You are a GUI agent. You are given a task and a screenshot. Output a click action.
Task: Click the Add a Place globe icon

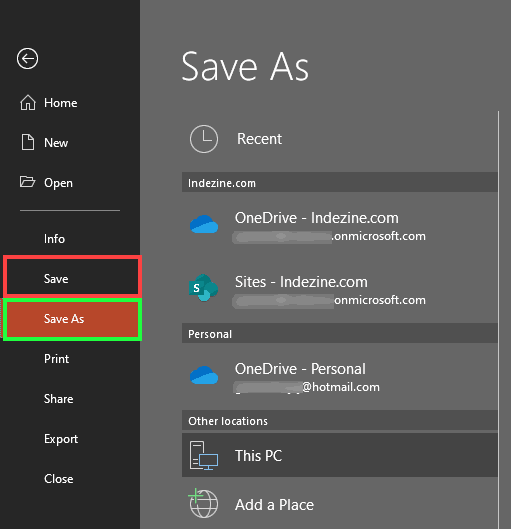[203, 503]
